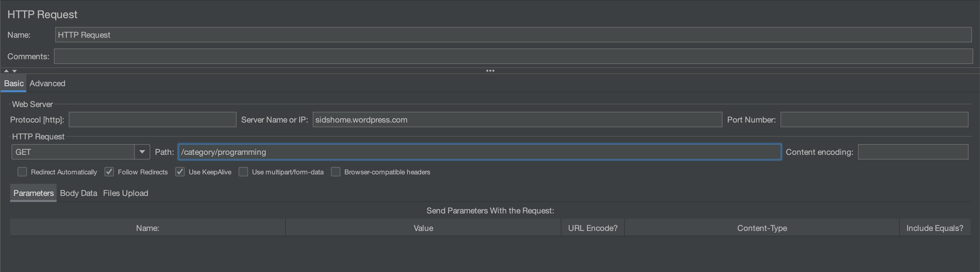Open the Body Data tab
The height and width of the screenshot is (272, 980).
[79, 193]
